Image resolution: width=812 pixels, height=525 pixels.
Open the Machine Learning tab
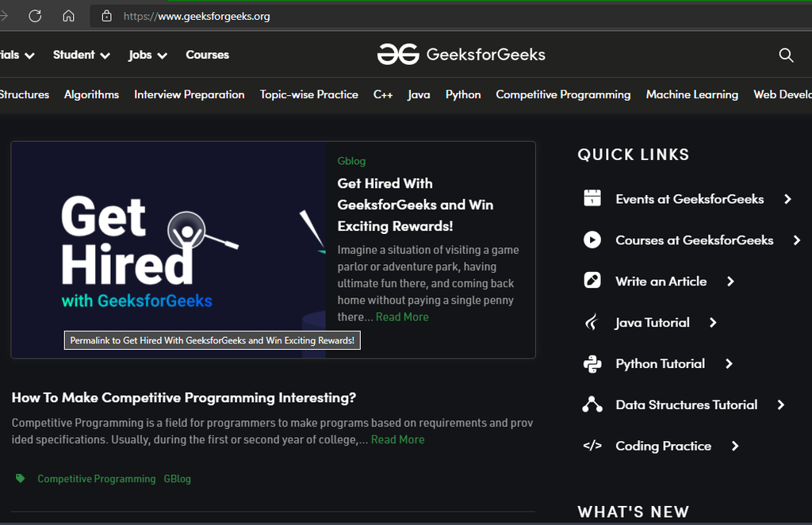click(691, 94)
